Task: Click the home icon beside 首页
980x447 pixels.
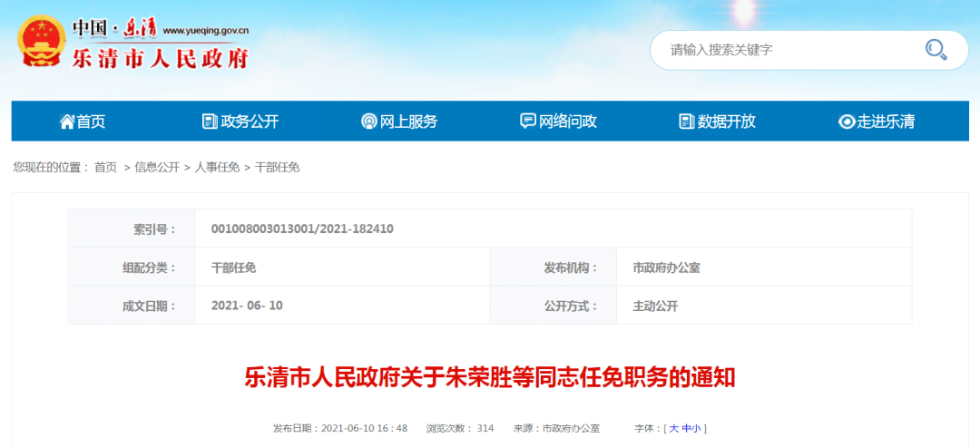Action: [x=67, y=121]
